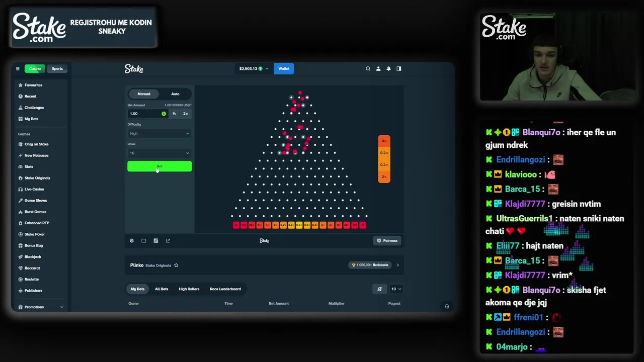Open the support headset icon
The image size is (644, 362).
point(447,306)
